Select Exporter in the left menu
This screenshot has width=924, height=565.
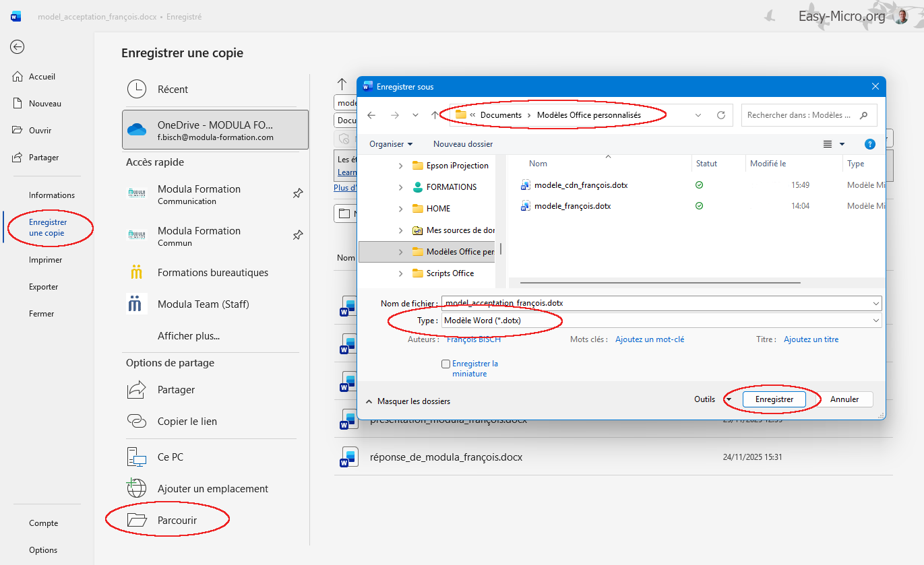43,287
